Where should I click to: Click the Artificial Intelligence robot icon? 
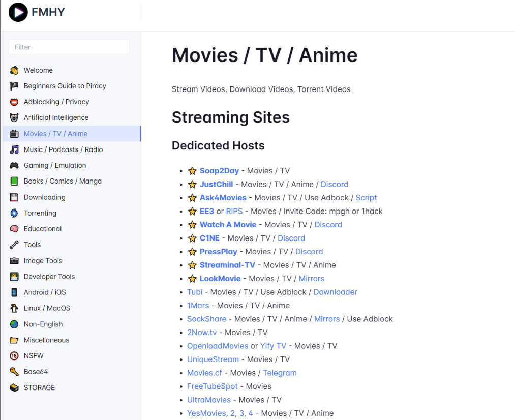coord(14,117)
